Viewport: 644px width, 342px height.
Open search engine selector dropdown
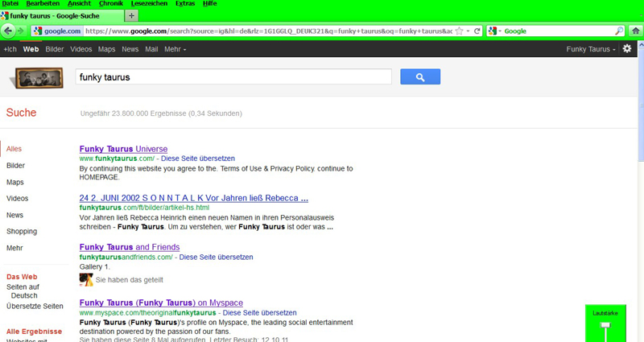pyautogui.click(x=494, y=31)
